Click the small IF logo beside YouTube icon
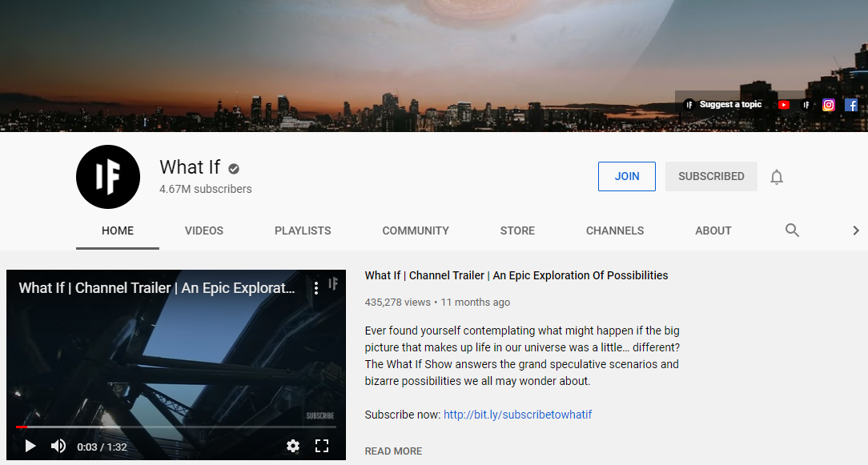Screen dimensions: 868x465 click(x=806, y=105)
